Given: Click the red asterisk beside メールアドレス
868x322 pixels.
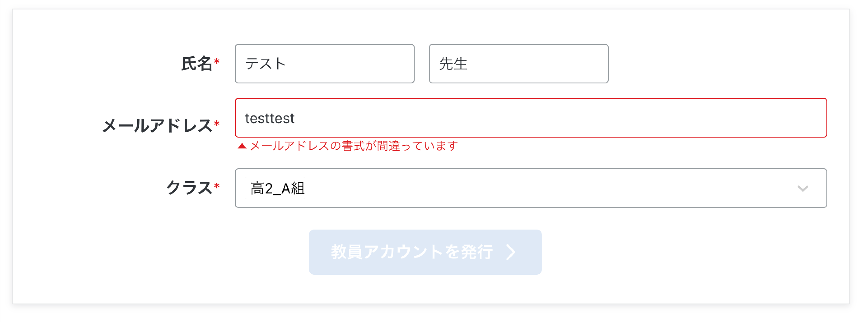Looking at the screenshot, I should click(217, 124).
